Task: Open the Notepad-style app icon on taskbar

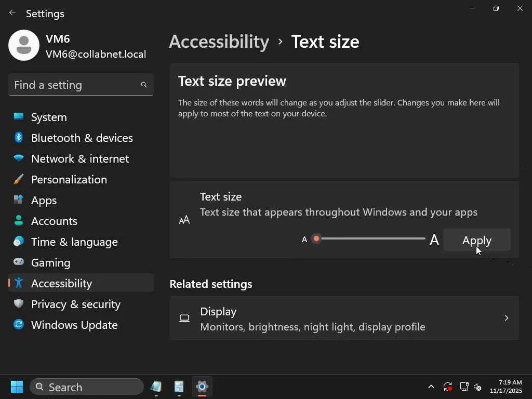Action: [x=156, y=387]
